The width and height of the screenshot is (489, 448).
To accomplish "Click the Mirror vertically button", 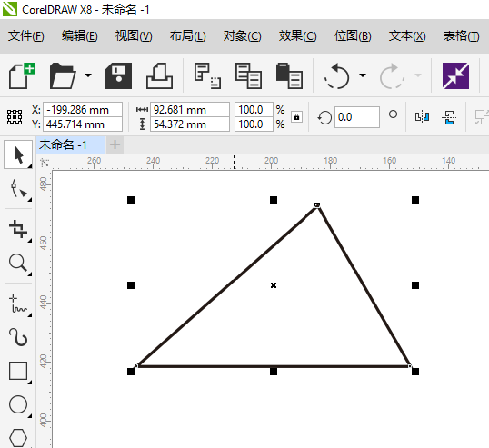I will [449, 117].
